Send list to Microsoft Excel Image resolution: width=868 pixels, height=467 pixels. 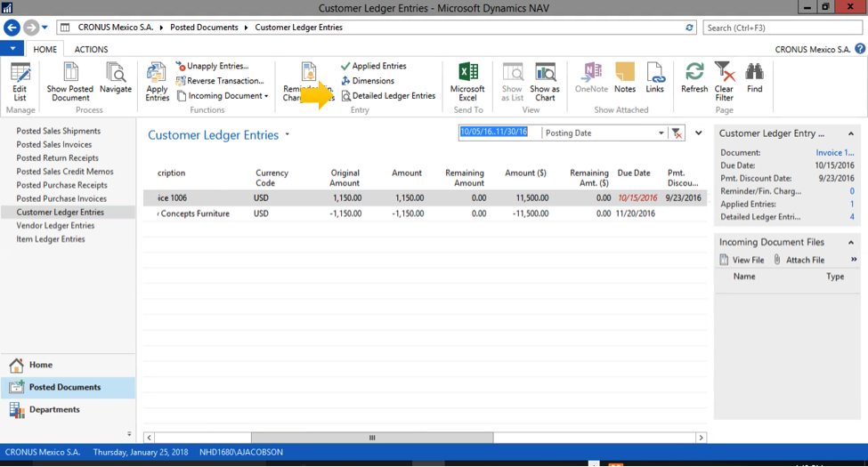click(467, 82)
